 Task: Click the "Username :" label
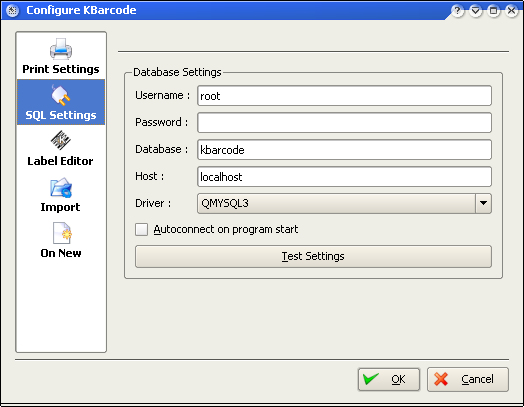click(162, 95)
